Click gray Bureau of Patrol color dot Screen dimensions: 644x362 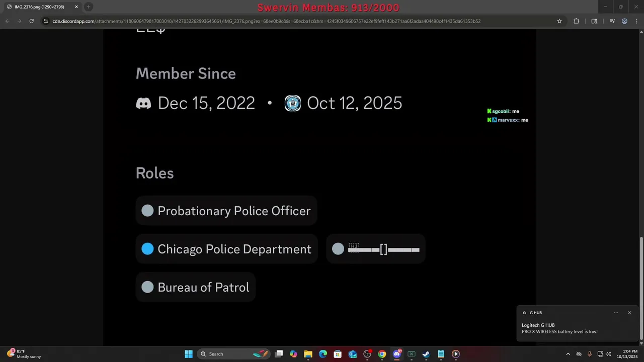[x=147, y=287]
